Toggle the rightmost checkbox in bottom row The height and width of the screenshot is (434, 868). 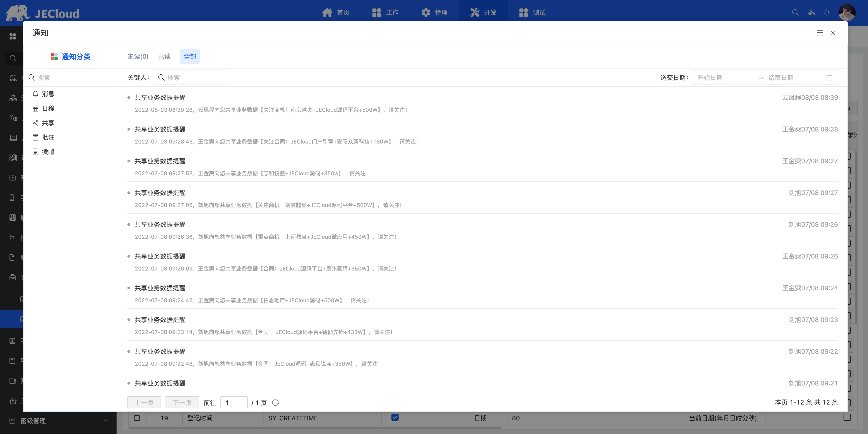[847, 417]
